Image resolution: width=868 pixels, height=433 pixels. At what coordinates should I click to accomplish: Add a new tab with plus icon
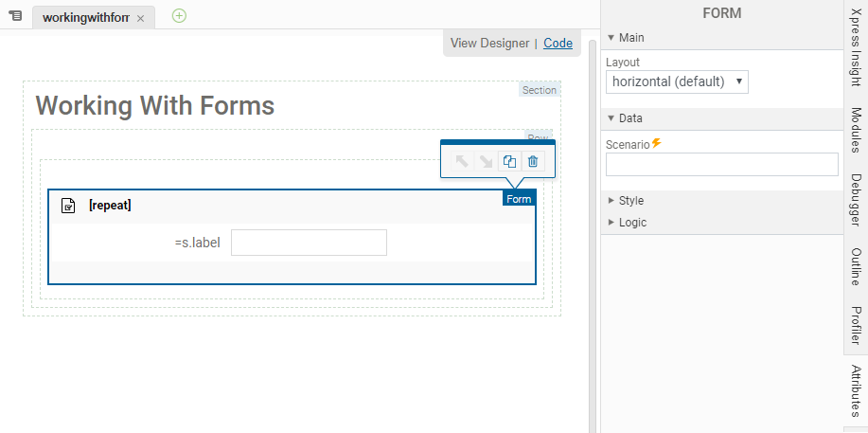pyautogui.click(x=179, y=16)
